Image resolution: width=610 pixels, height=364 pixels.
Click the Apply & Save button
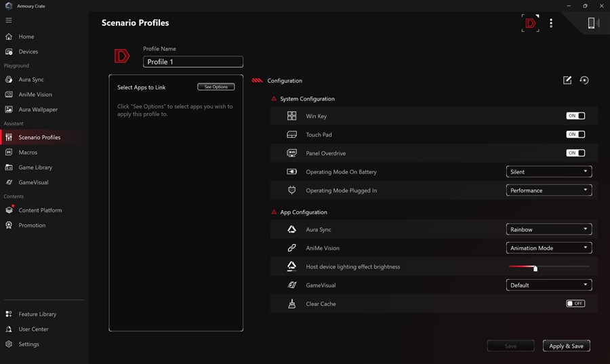point(566,346)
